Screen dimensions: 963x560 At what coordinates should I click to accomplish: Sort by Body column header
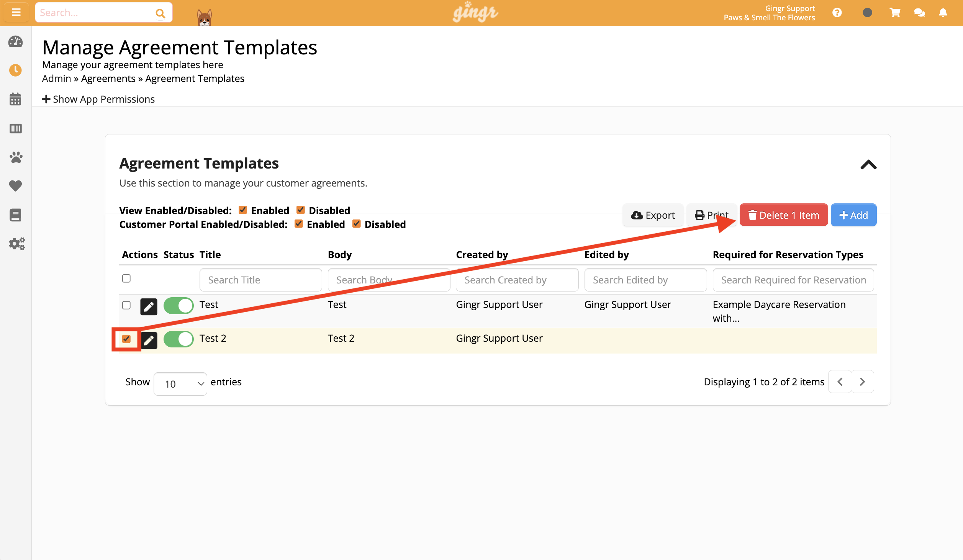[340, 255]
